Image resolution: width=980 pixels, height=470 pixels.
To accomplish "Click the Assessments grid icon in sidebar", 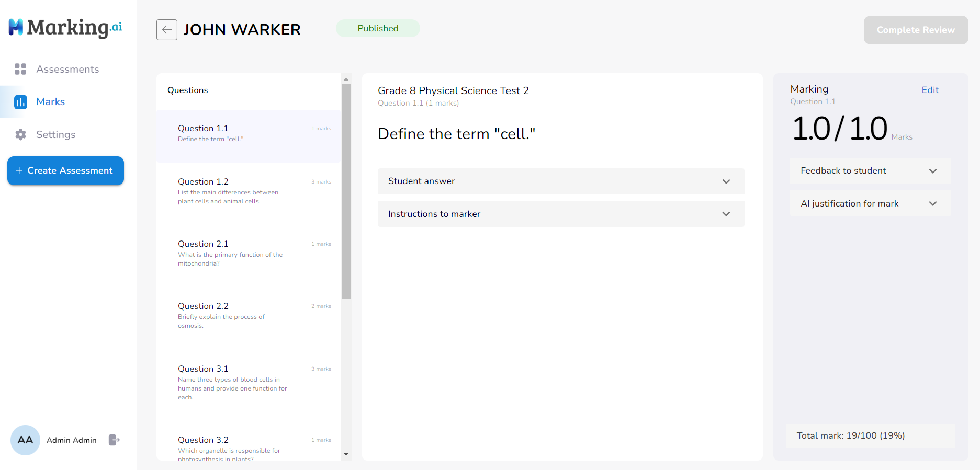I will [x=20, y=69].
